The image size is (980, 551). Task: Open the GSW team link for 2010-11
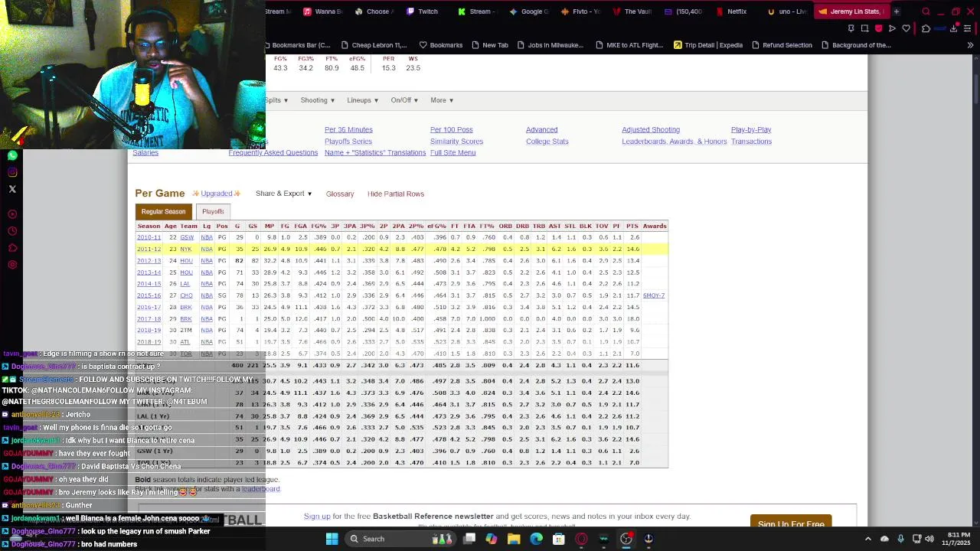[186, 237]
